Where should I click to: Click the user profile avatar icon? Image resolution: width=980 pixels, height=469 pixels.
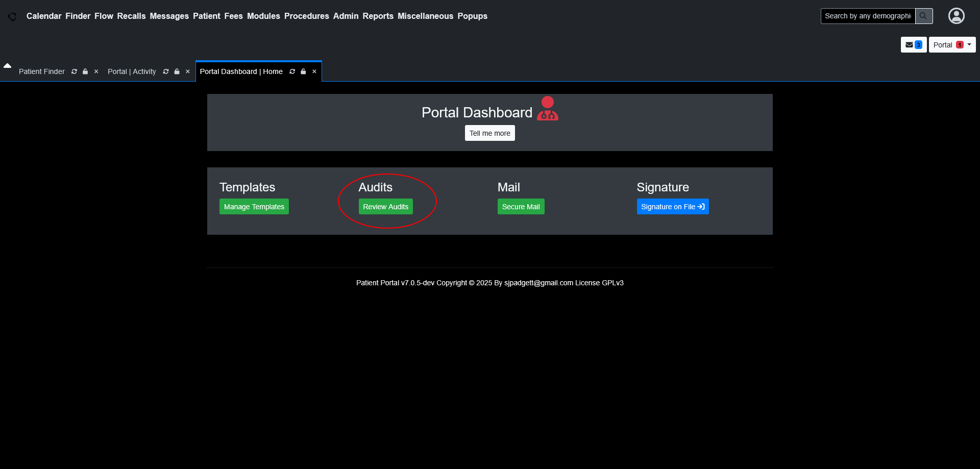pyautogui.click(x=956, y=16)
